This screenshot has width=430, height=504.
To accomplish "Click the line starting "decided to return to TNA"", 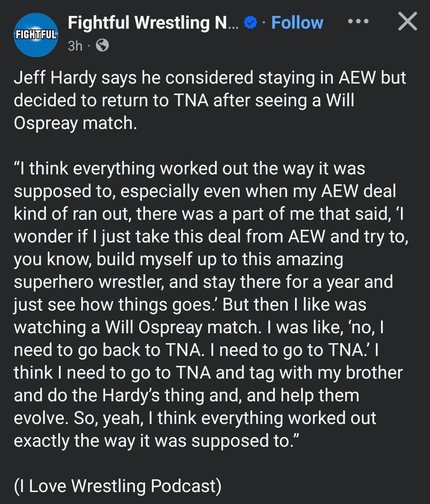I will (x=184, y=100).
